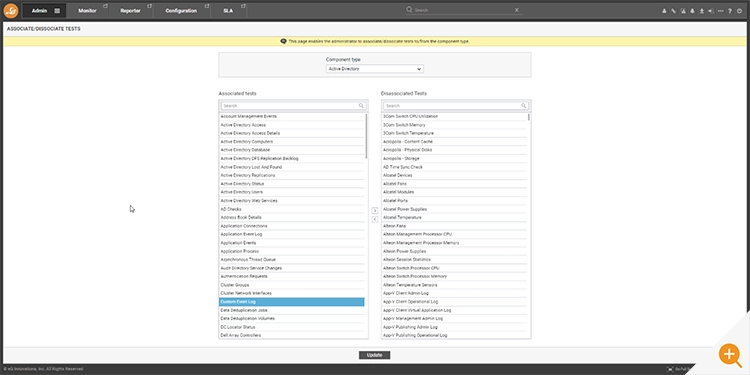Open SLA in new window icon
Screen dimensions: 750x375
(243, 6)
